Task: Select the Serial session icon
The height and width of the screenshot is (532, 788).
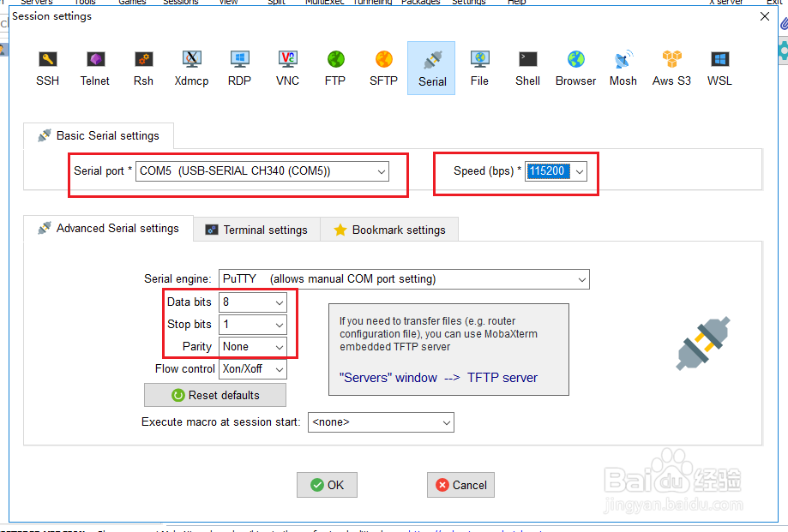Action: 431,69
